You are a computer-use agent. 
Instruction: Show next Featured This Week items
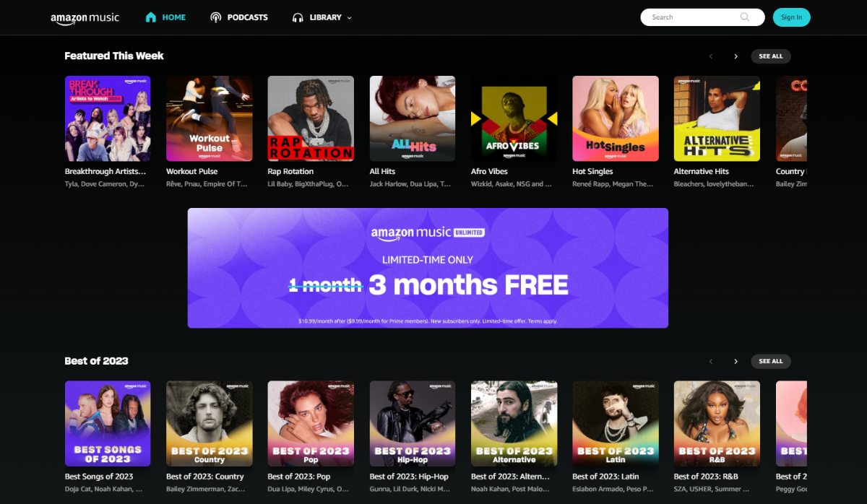pyautogui.click(x=736, y=56)
